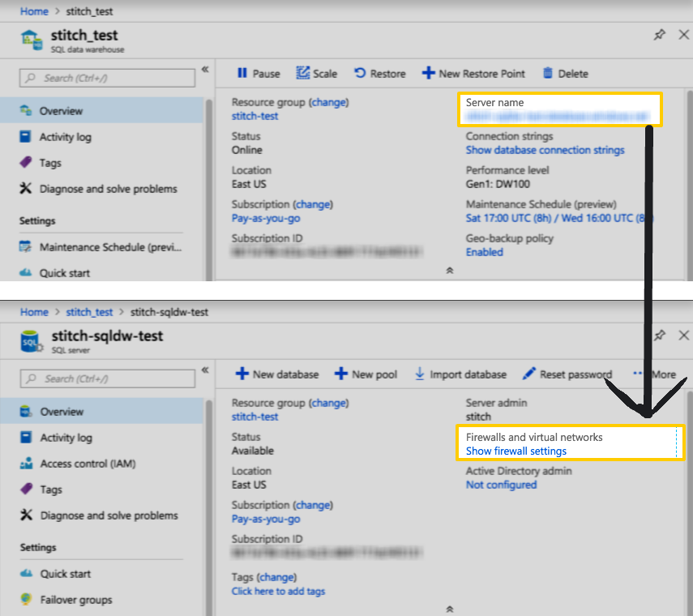The height and width of the screenshot is (616, 693).
Task: Click Import database toolbar item
Action: [x=460, y=374]
